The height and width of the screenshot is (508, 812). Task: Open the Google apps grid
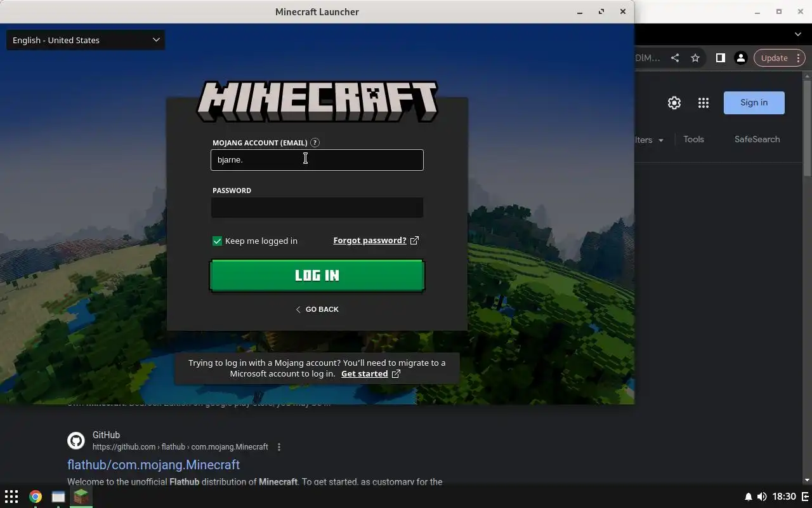(x=704, y=103)
